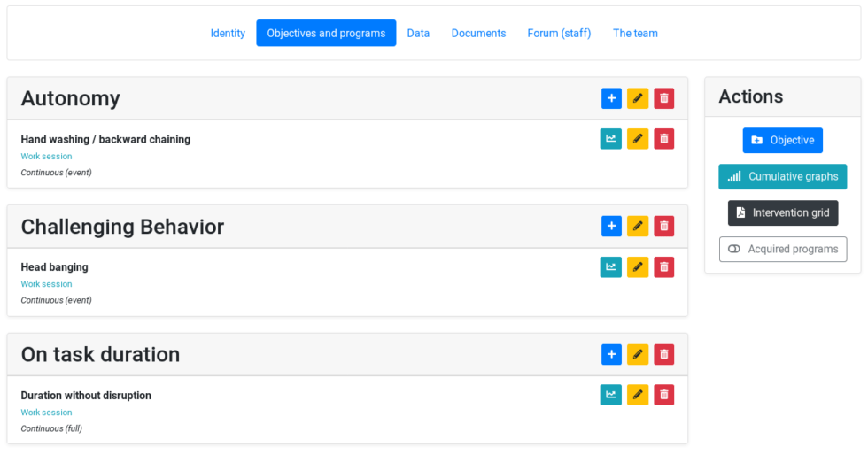Edit the Autonomy objective with pencil icon
868x455 pixels.
coord(638,98)
